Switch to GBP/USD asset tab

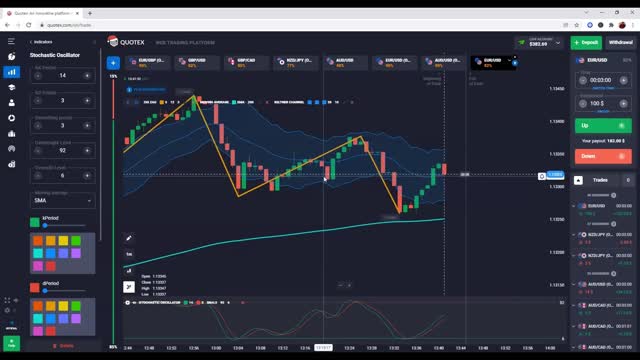point(197,62)
